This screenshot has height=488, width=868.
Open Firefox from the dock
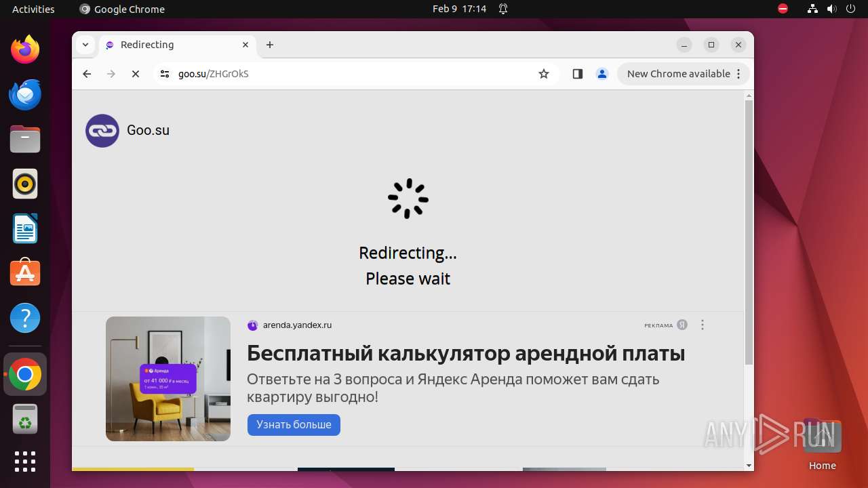tap(25, 49)
